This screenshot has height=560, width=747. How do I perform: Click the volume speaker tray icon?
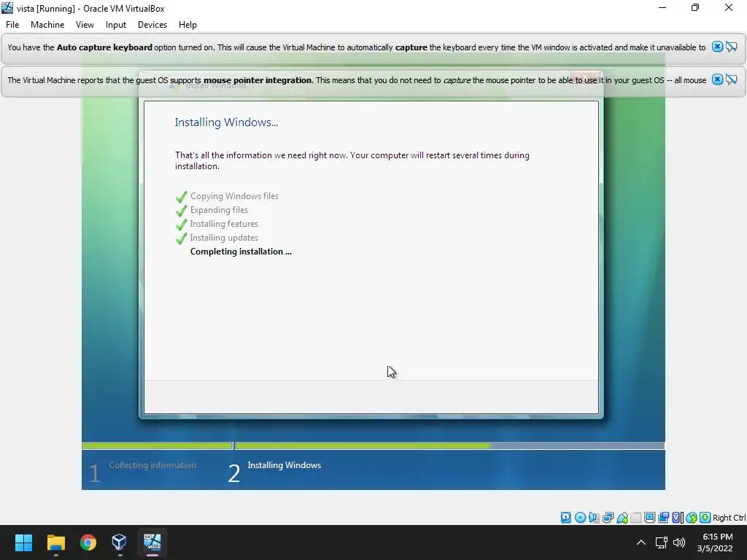[x=679, y=542]
